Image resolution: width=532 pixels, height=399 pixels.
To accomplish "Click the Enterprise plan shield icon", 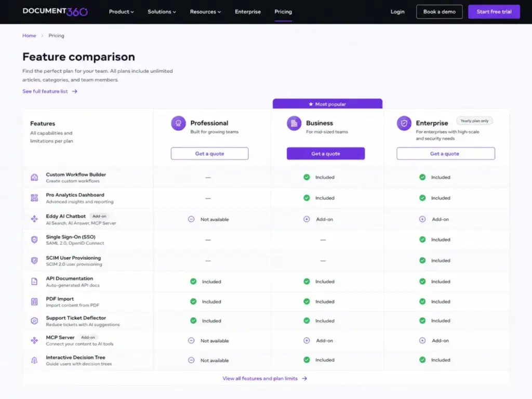I will [x=404, y=123].
